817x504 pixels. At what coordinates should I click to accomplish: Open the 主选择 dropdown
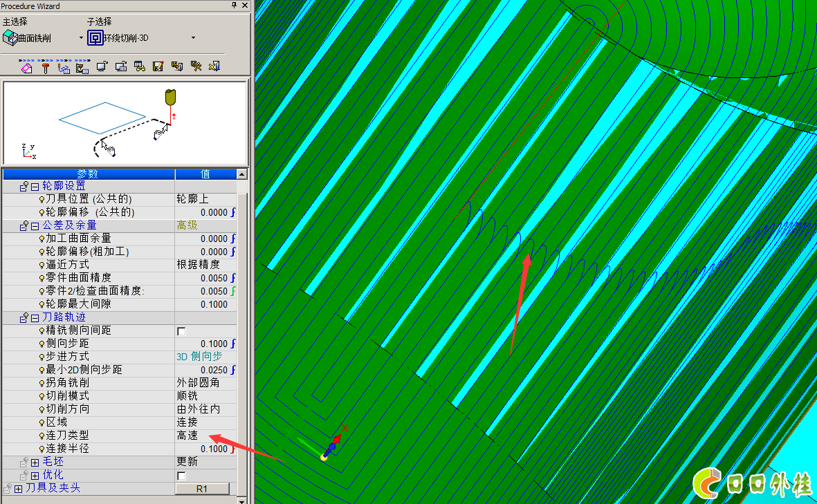[81, 37]
